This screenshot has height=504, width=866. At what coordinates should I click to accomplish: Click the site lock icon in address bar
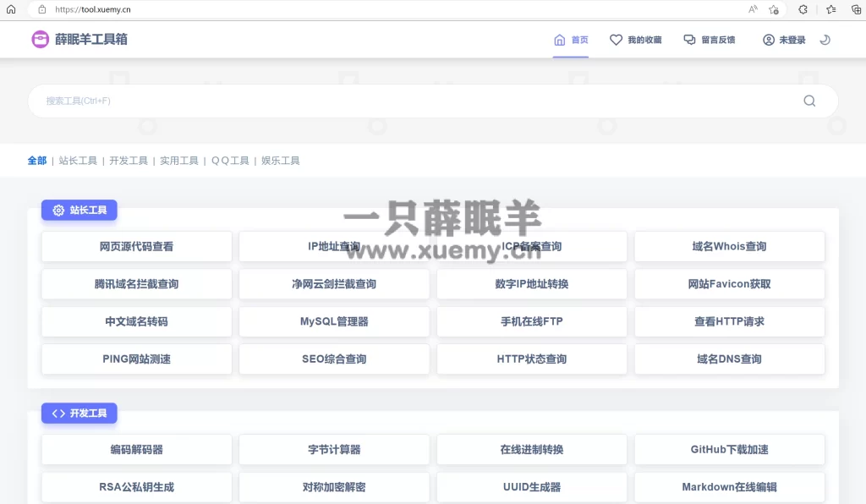coord(42,9)
